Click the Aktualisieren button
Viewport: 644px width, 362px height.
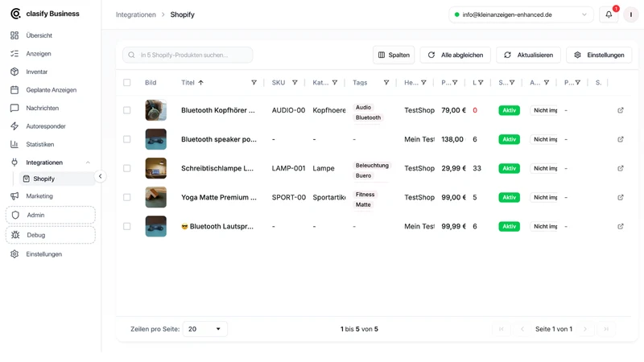pos(528,55)
